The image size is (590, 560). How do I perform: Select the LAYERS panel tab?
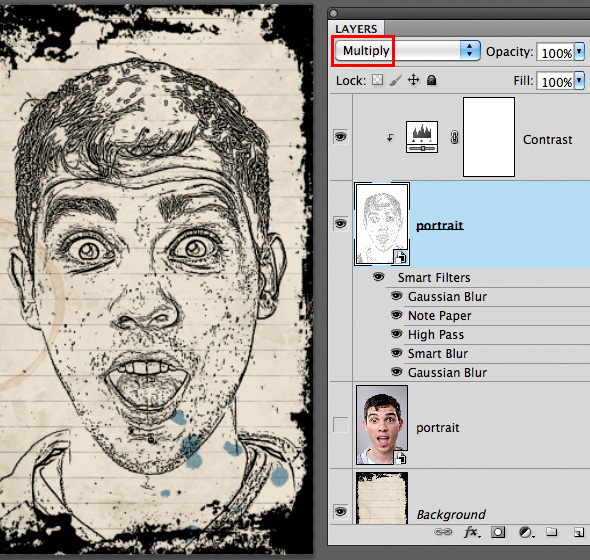coord(356,29)
